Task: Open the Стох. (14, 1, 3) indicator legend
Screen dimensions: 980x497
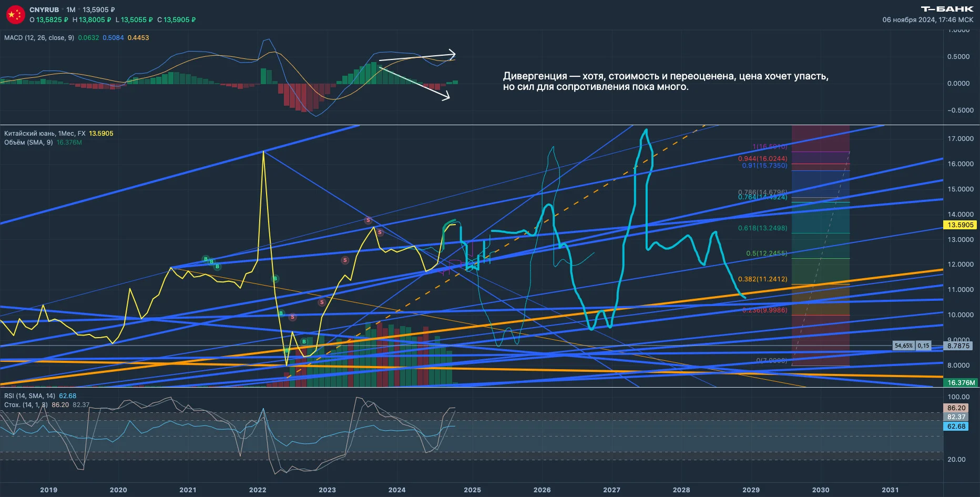Action: click(x=26, y=405)
